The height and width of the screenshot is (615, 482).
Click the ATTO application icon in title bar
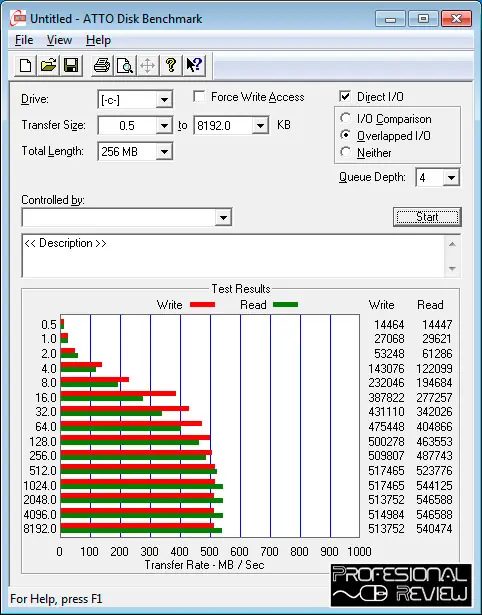pyautogui.click(x=18, y=18)
